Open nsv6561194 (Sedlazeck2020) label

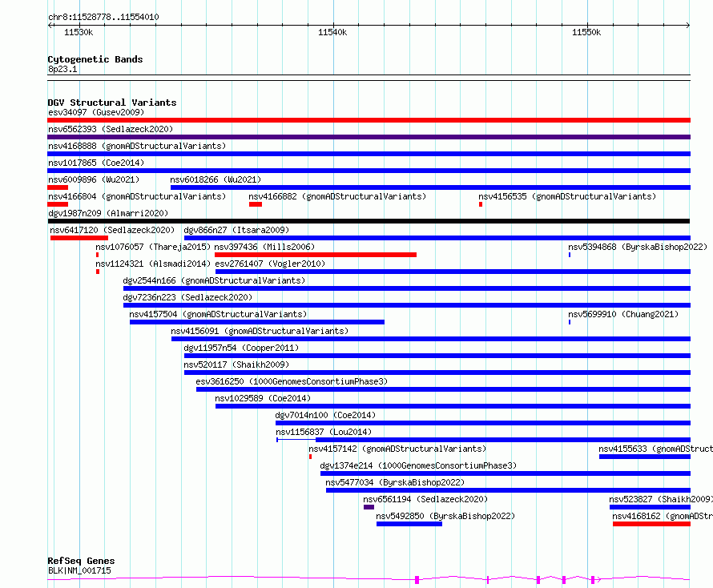(425, 499)
